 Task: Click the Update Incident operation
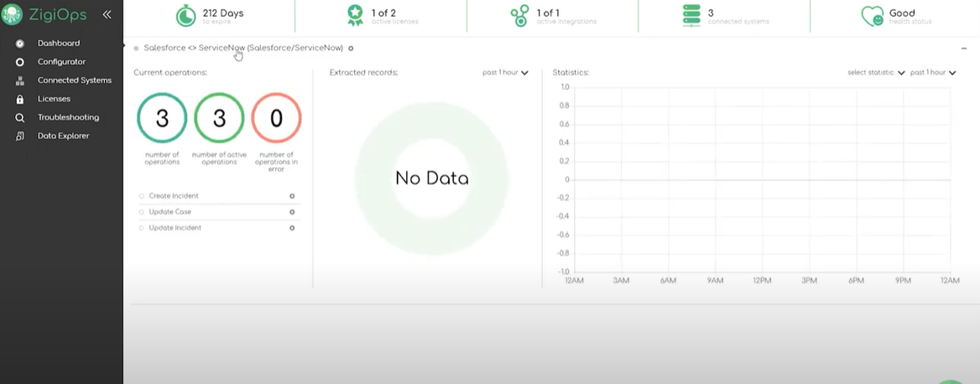pyautogui.click(x=175, y=228)
